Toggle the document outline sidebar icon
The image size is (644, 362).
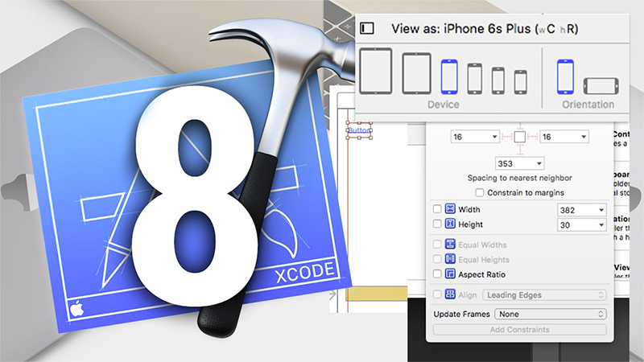[x=367, y=28]
